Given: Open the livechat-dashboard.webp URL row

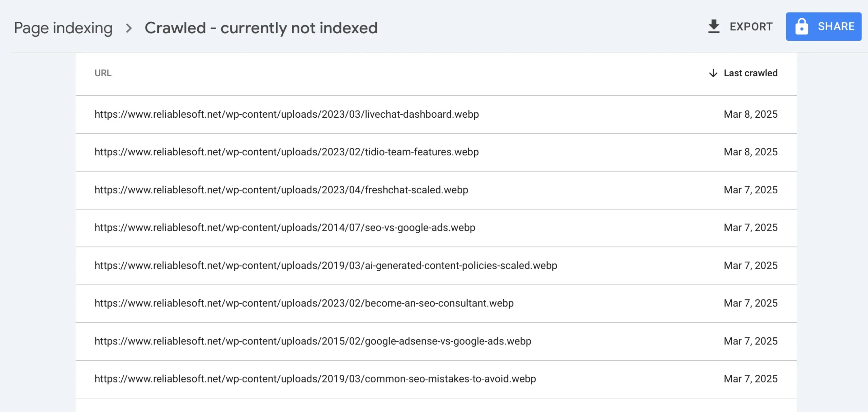Looking at the screenshot, I should 287,114.
